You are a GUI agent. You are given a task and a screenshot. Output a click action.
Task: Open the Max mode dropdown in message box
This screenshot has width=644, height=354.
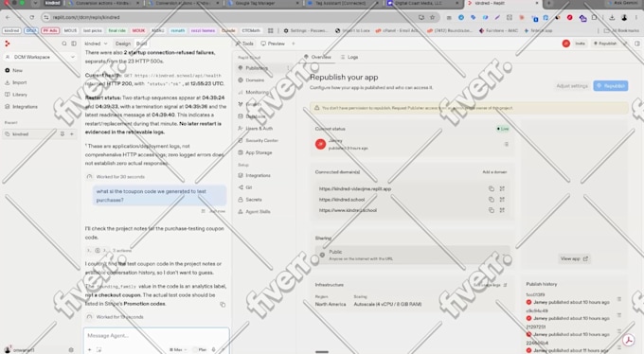pyautogui.click(x=177, y=350)
